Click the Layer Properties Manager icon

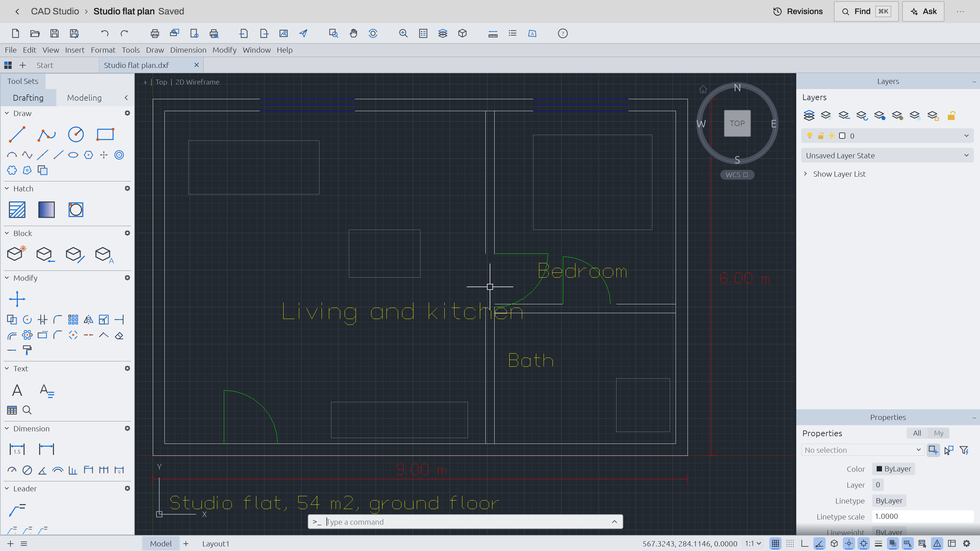pos(809,115)
